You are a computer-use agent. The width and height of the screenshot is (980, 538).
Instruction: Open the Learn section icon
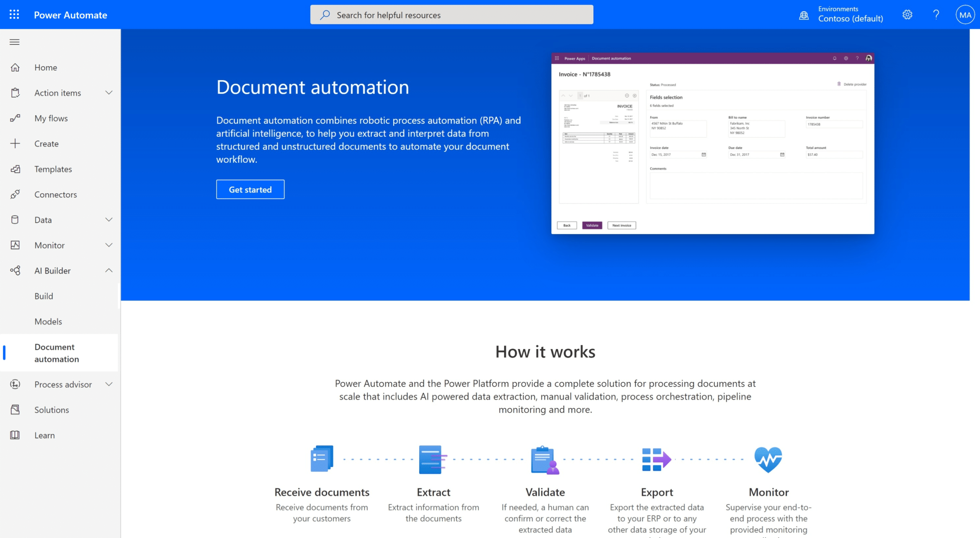pyautogui.click(x=15, y=435)
